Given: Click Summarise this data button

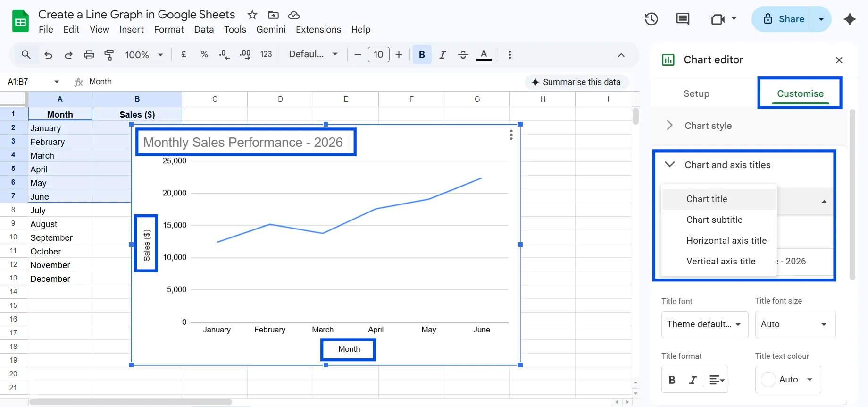Looking at the screenshot, I should pyautogui.click(x=576, y=82).
